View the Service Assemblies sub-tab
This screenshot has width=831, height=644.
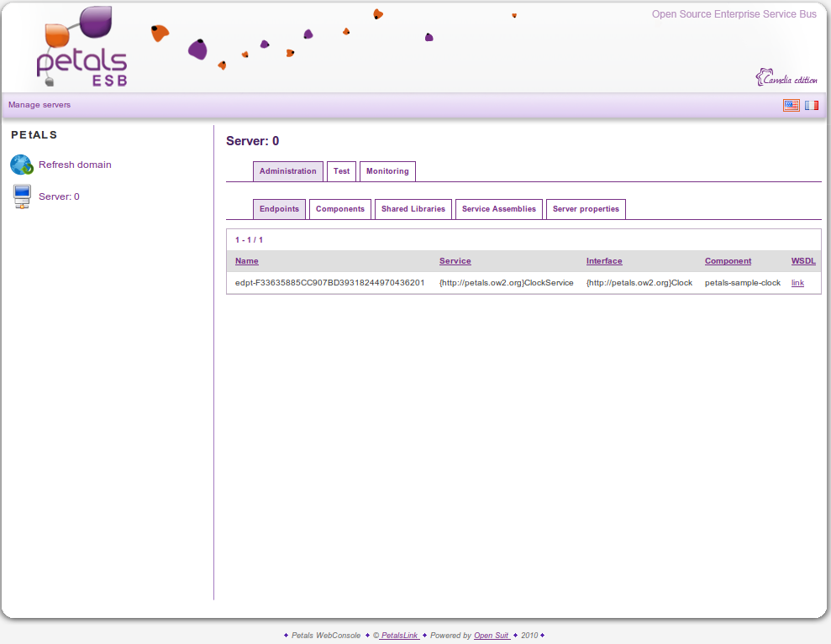coord(498,209)
